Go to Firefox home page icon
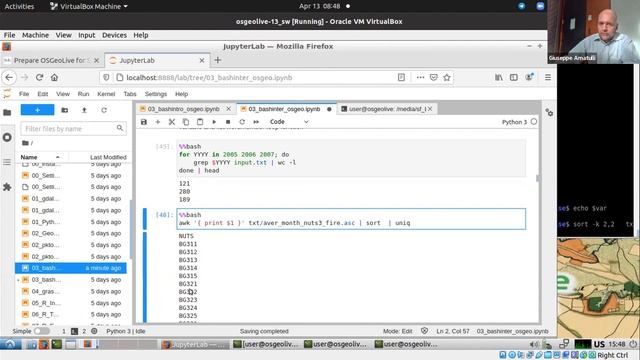640x360 pixels. (54, 77)
